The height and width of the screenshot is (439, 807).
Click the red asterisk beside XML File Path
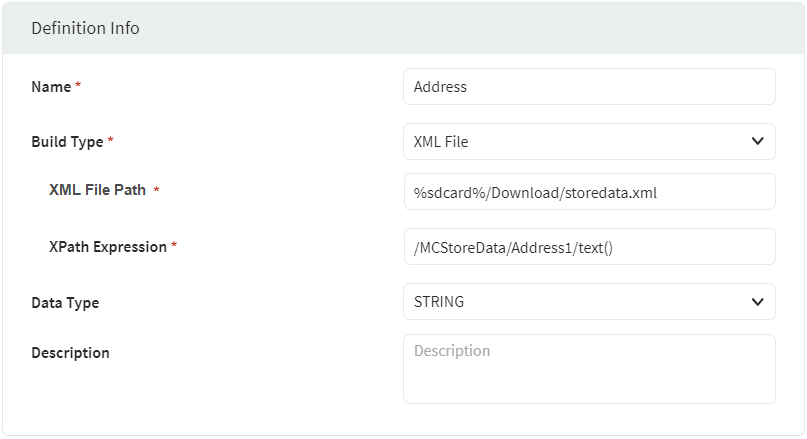tap(156, 191)
